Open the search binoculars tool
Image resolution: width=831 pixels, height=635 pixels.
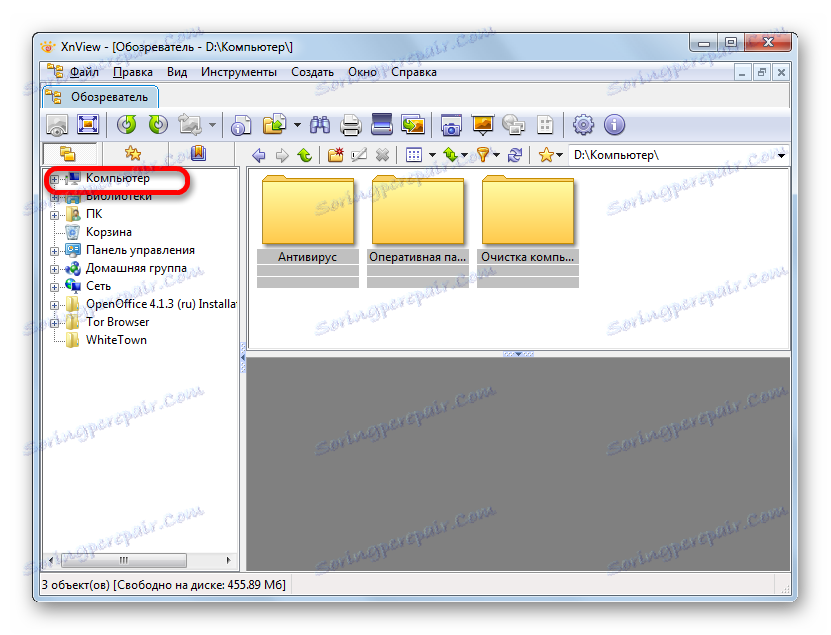pyautogui.click(x=320, y=125)
